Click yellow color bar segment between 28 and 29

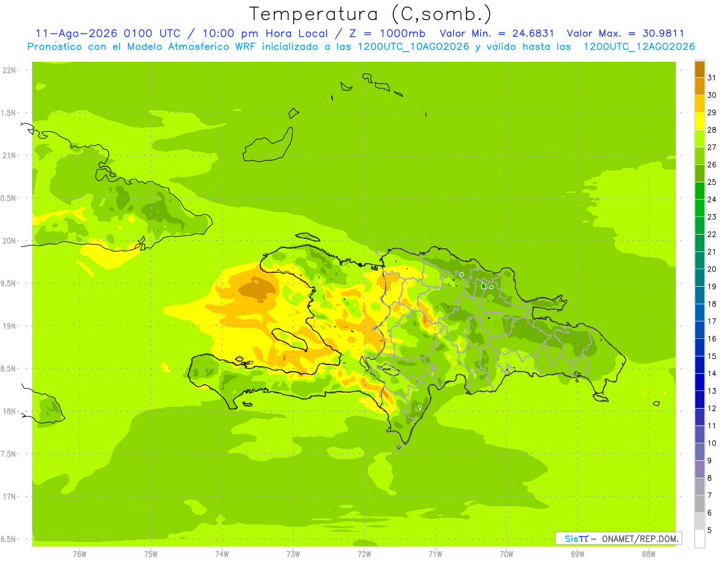click(x=699, y=121)
